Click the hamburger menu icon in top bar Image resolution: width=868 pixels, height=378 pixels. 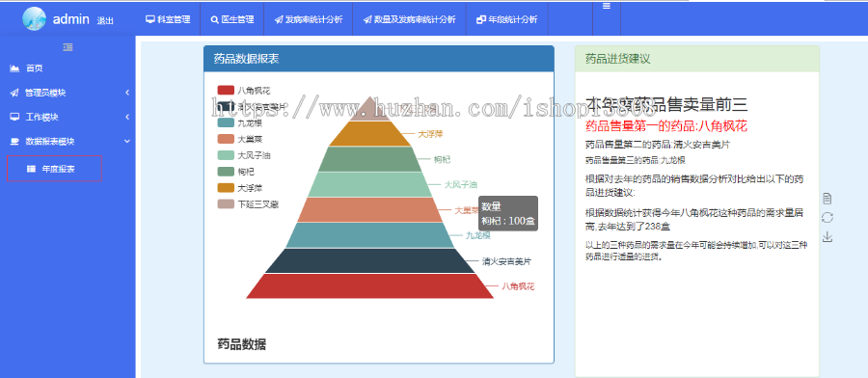pyautogui.click(x=607, y=6)
